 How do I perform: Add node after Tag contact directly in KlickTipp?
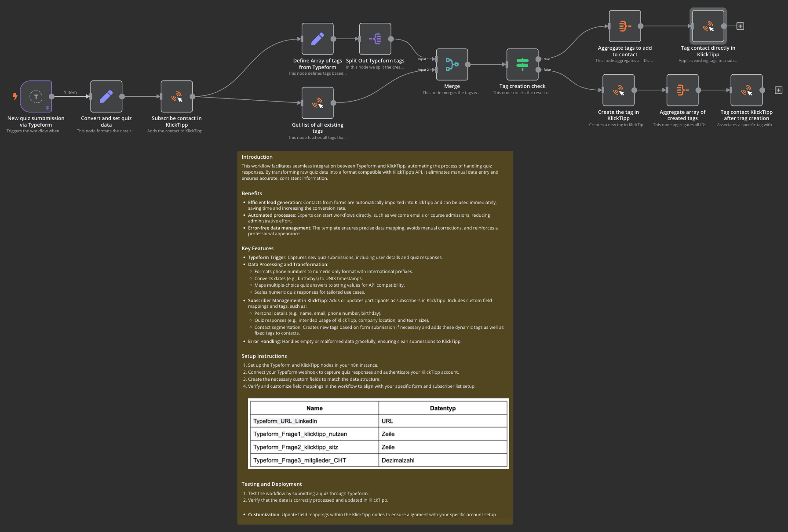click(x=741, y=26)
